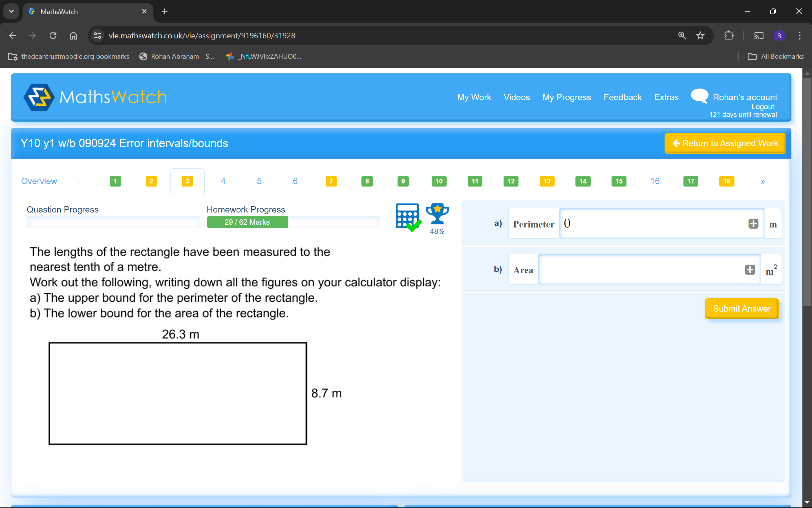Open the Rohan Abraham bookmark

176,56
